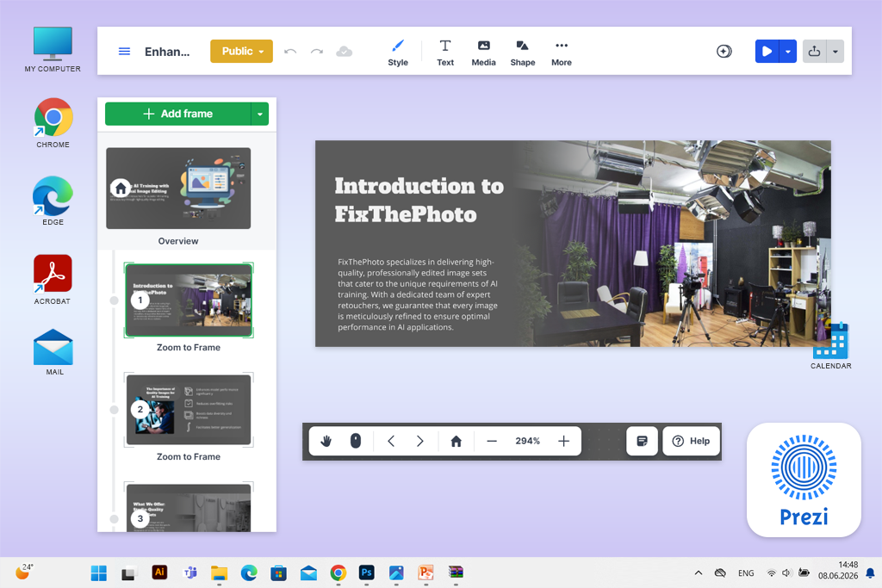Select the mouse navigation mode icon
The height and width of the screenshot is (588, 882).
tap(356, 441)
